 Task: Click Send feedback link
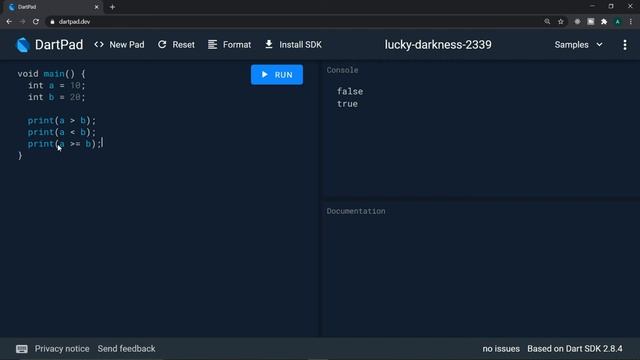point(127,349)
